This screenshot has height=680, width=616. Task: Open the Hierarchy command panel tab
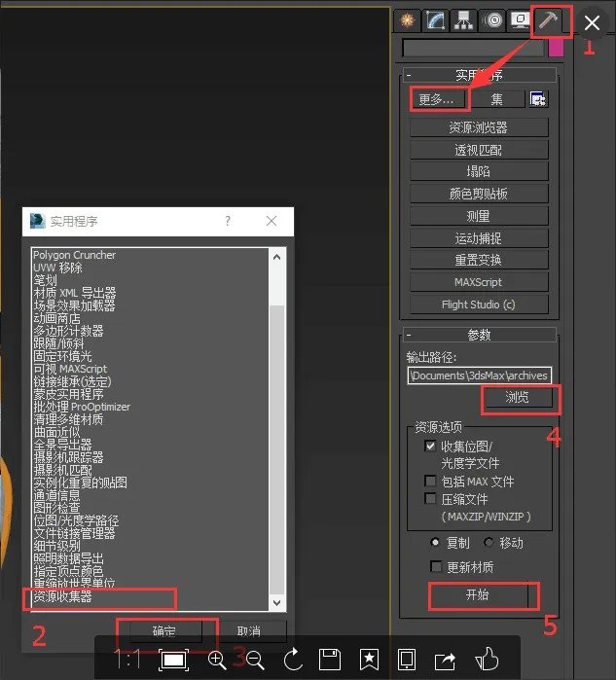pos(464,20)
